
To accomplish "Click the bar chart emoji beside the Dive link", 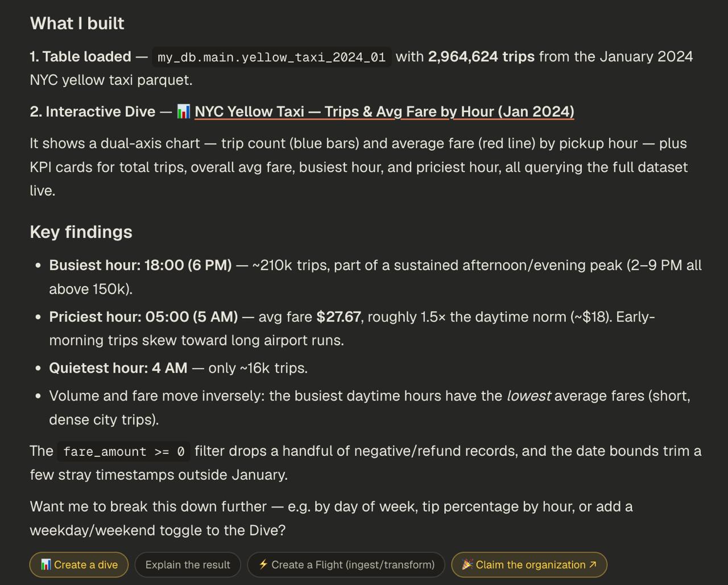I will [183, 112].
